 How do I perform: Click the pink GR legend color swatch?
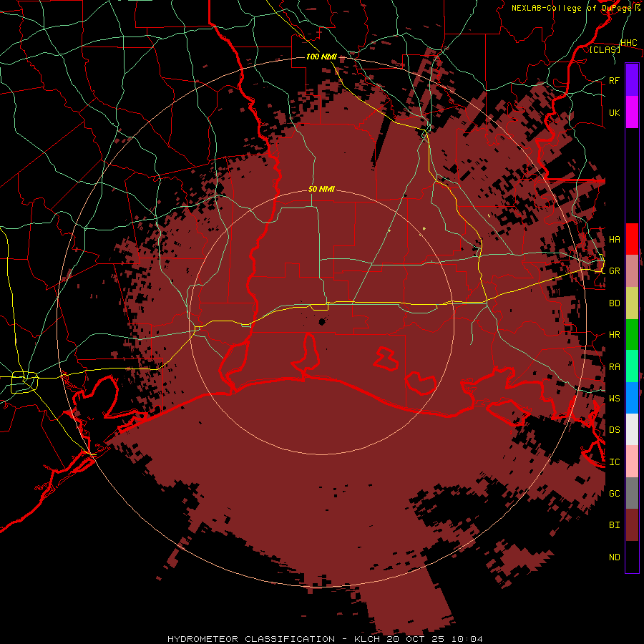click(632, 271)
